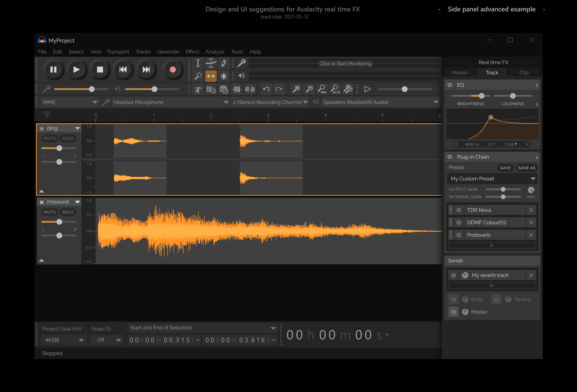Open the Effect menu
Image resolution: width=577 pixels, height=392 pixels.
(192, 52)
